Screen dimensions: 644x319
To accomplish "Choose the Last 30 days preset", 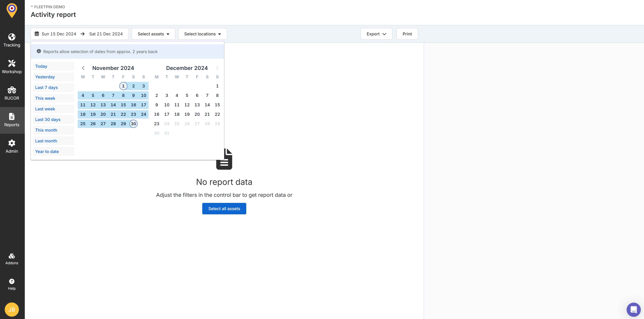I will point(53,119).
